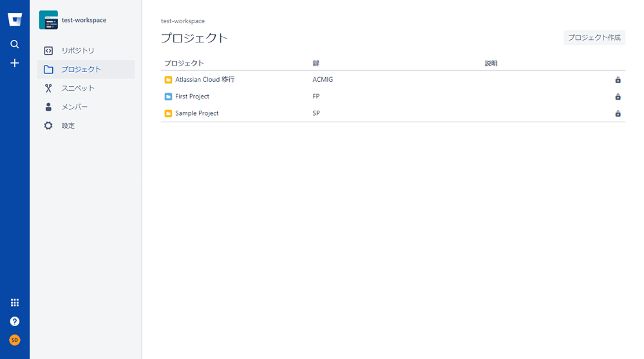Click the プロジェクト作成 button
Screen dimensions: 644x359
[x=594, y=37]
